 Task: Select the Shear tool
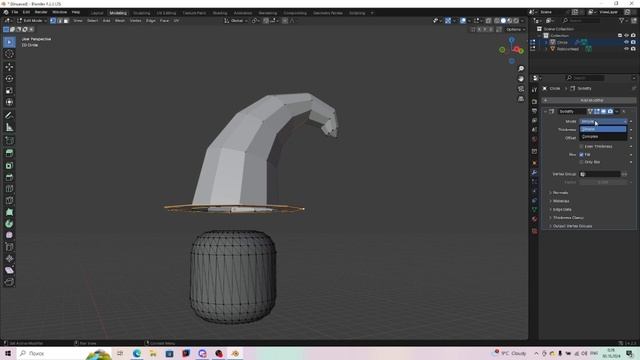[9, 270]
